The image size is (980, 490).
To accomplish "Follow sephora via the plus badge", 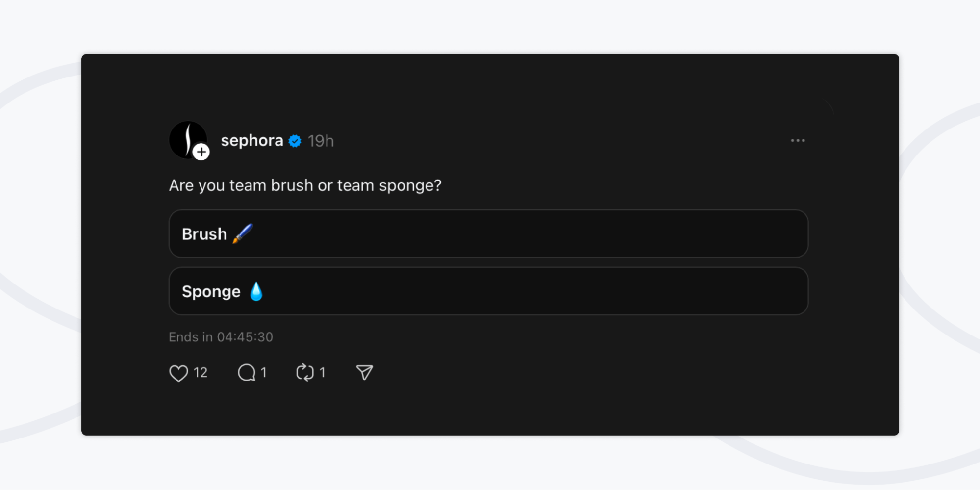I will pyautogui.click(x=201, y=152).
